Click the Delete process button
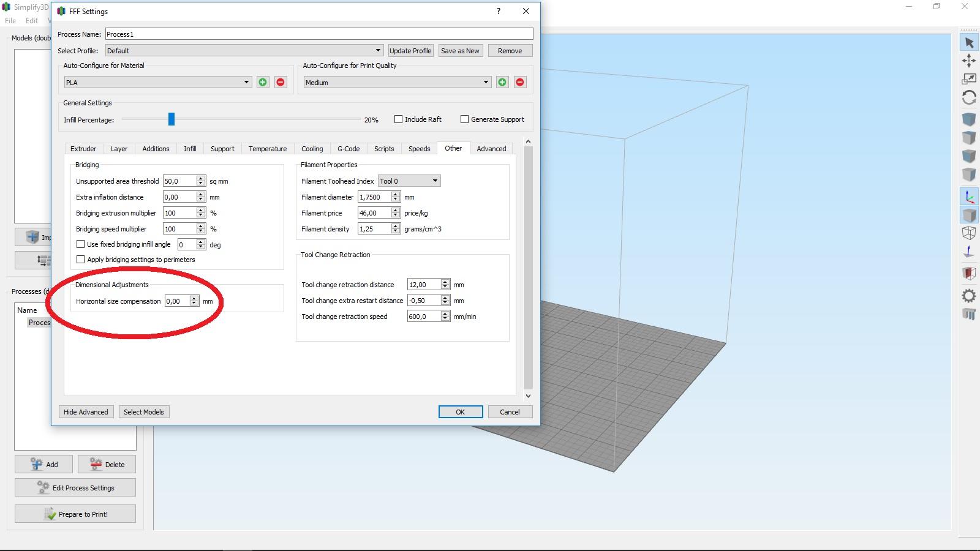This screenshot has height=551, width=980. [107, 464]
